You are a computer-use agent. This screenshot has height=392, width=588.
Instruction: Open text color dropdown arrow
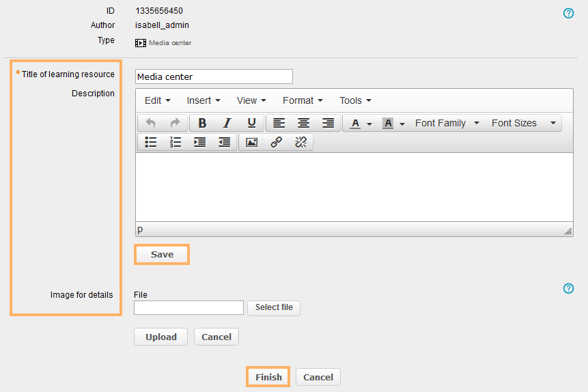tap(369, 124)
